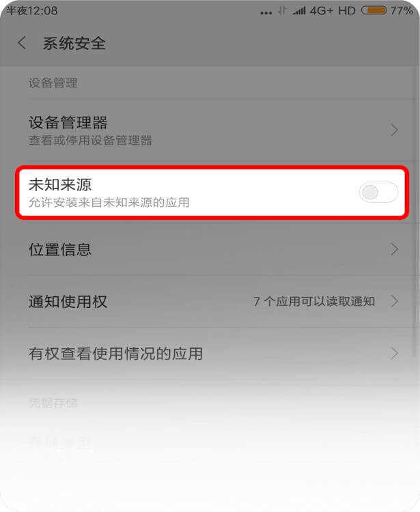This screenshot has width=420, height=512.
Task: Expand 有权查看使用情况的应用 via its chevron
Action: point(395,353)
